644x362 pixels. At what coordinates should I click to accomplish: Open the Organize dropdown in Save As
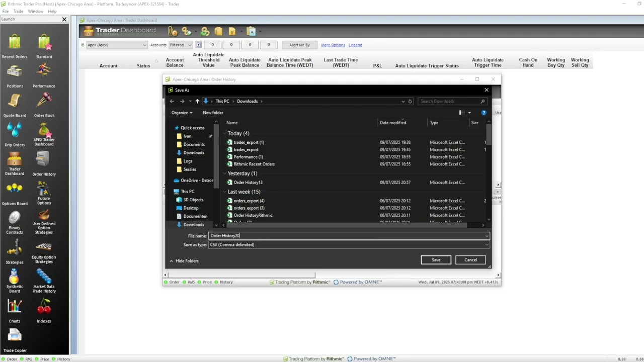182,113
